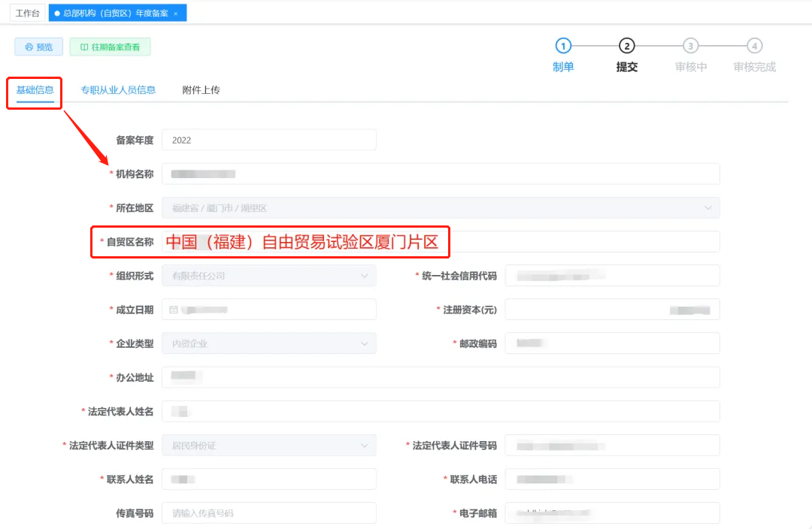Screen dimensions: 812x529
Task: Expand the 所在地区 dropdown arrow
Action: [x=707, y=208]
